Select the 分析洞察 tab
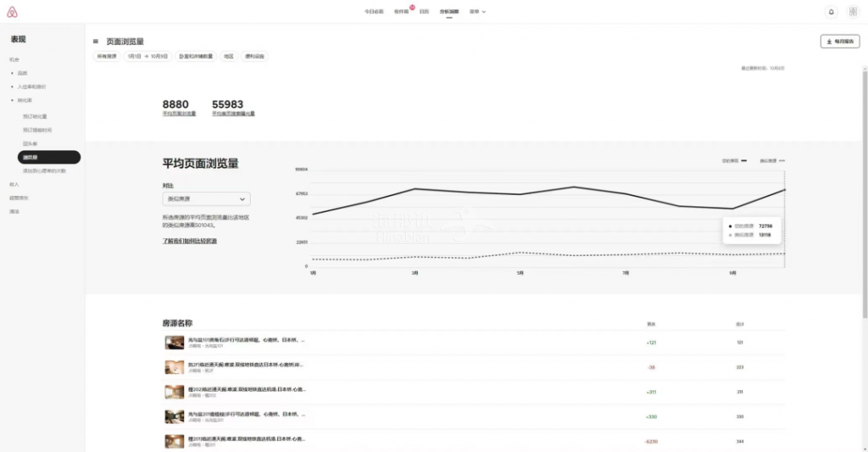Image resolution: width=868 pixels, height=452 pixels. point(449,12)
